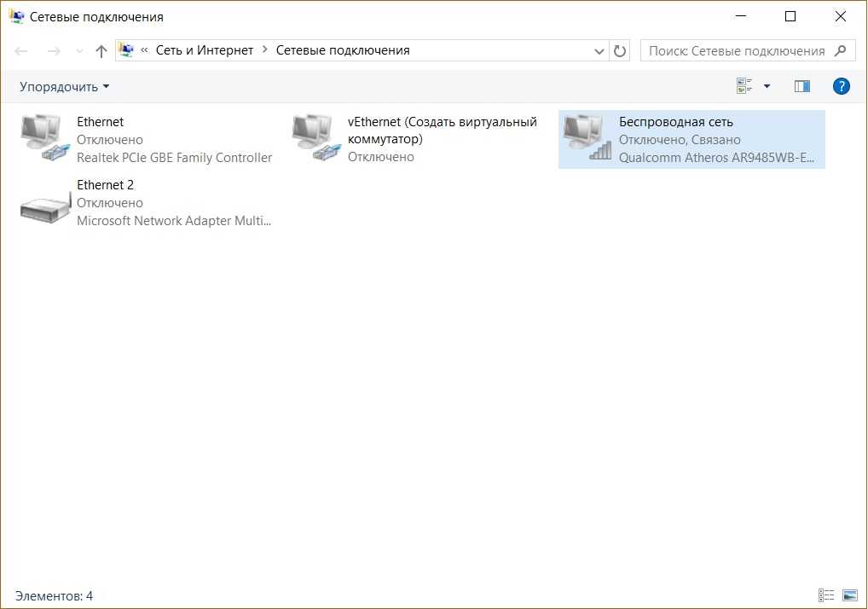Switch to details view in status bar

(x=826, y=595)
